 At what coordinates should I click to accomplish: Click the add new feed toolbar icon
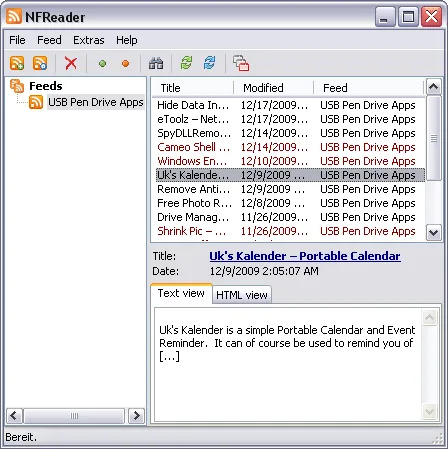pyautogui.click(x=17, y=63)
